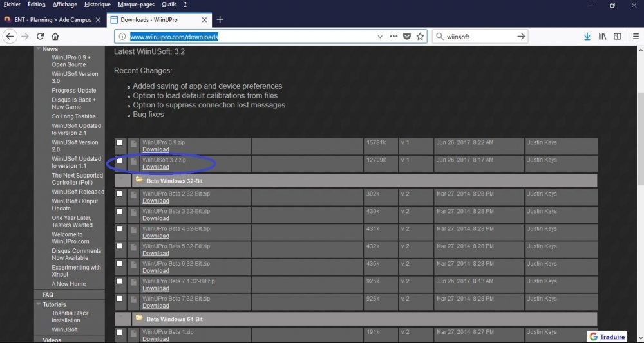The image size is (644, 343).
Task: Download WiinUPro Beta 6 32-Bit.zip
Action: [156, 271]
